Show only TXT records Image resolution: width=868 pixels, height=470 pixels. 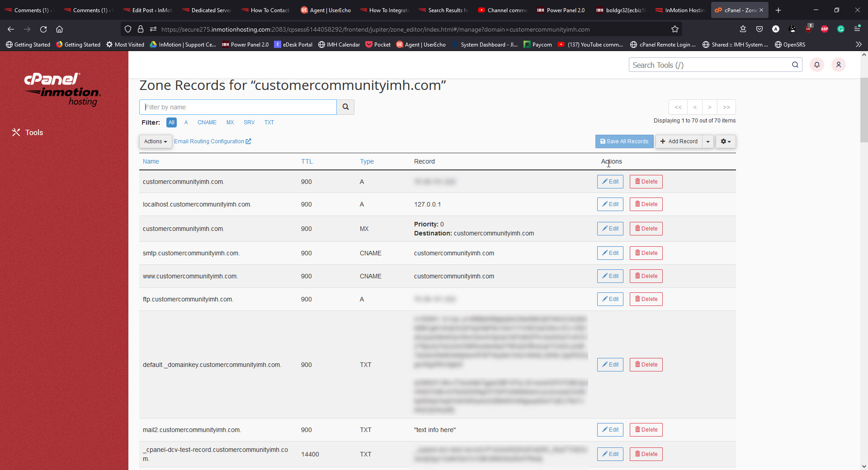(269, 122)
